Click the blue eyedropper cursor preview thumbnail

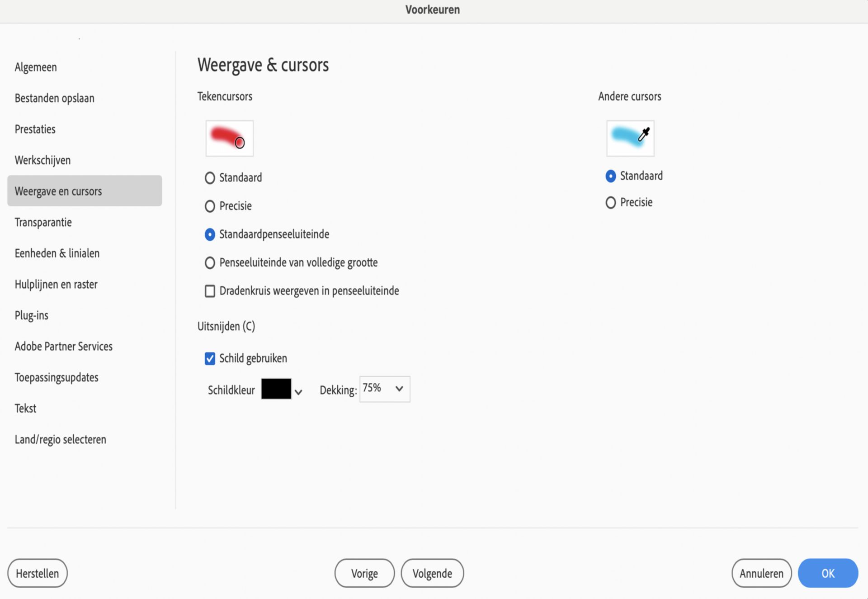pos(630,138)
